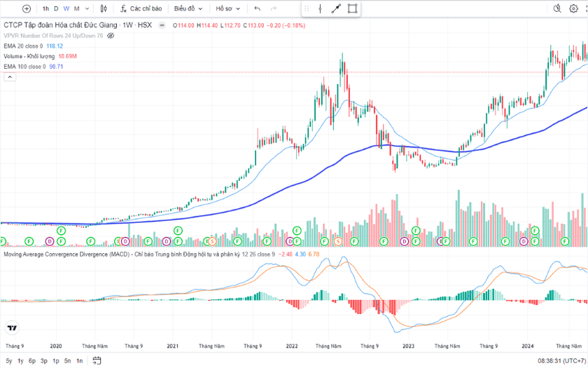Open timeframe dropdown arrow next to M
This screenshot has width=588, height=368.
pos(87,9)
